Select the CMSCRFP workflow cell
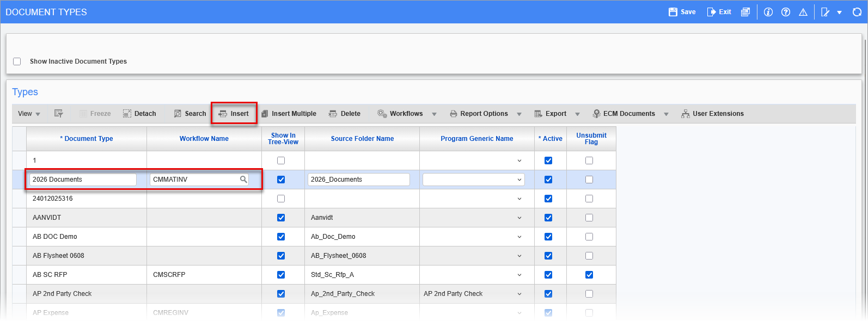The image size is (868, 321). tap(204, 275)
